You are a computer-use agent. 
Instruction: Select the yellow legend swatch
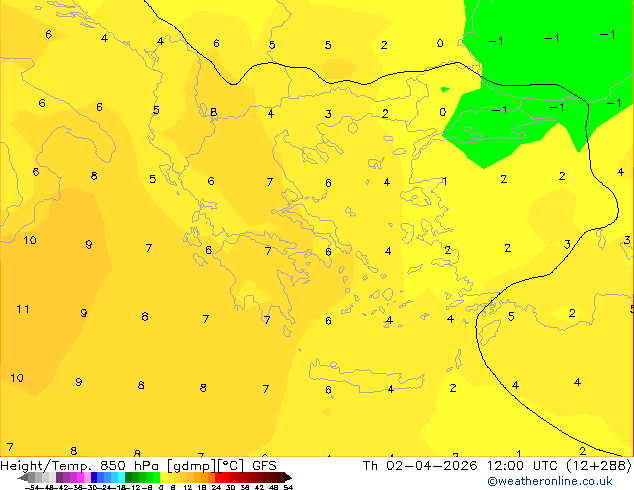163,477
